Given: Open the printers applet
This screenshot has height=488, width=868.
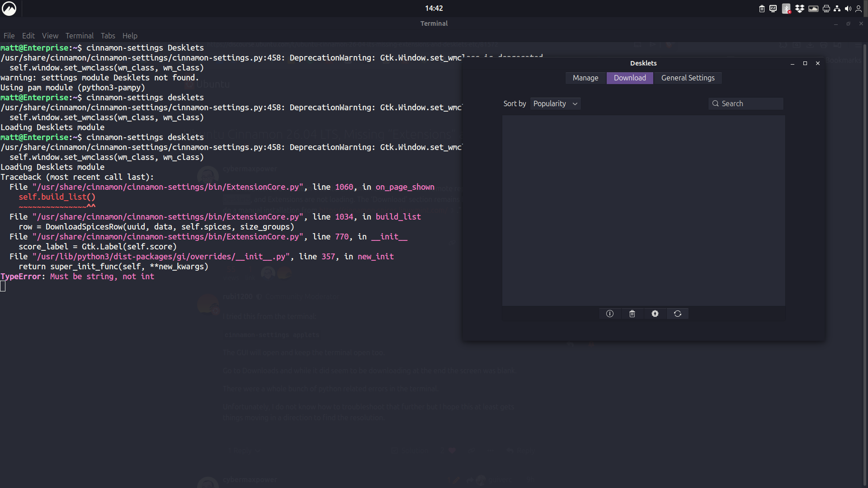Looking at the screenshot, I should tap(826, 9).
